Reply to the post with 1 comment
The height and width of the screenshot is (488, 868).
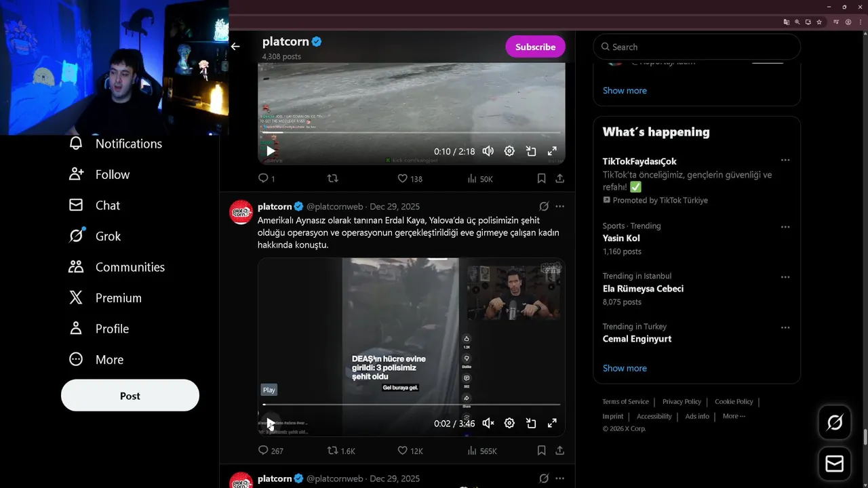point(266,178)
